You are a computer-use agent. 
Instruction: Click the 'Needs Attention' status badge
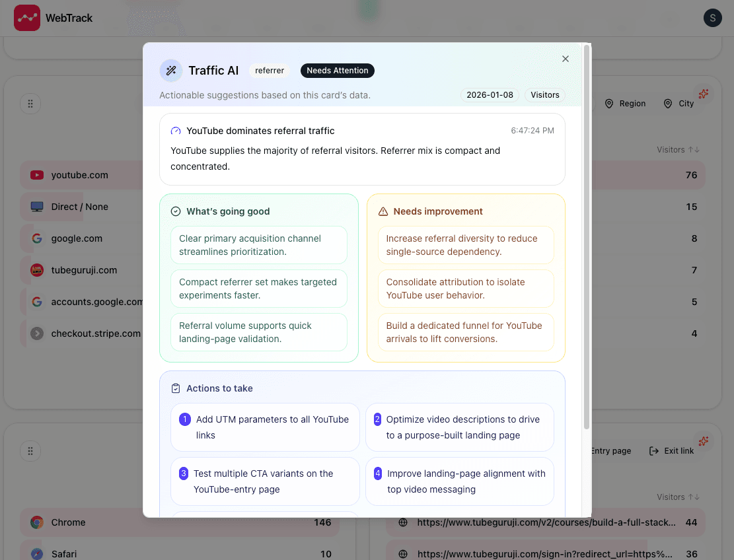pyautogui.click(x=337, y=71)
